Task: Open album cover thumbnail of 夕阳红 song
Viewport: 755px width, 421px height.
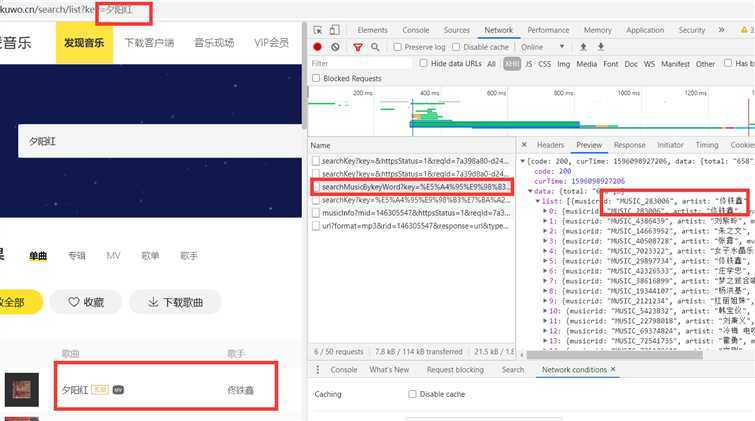Action: pyautogui.click(x=22, y=390)
